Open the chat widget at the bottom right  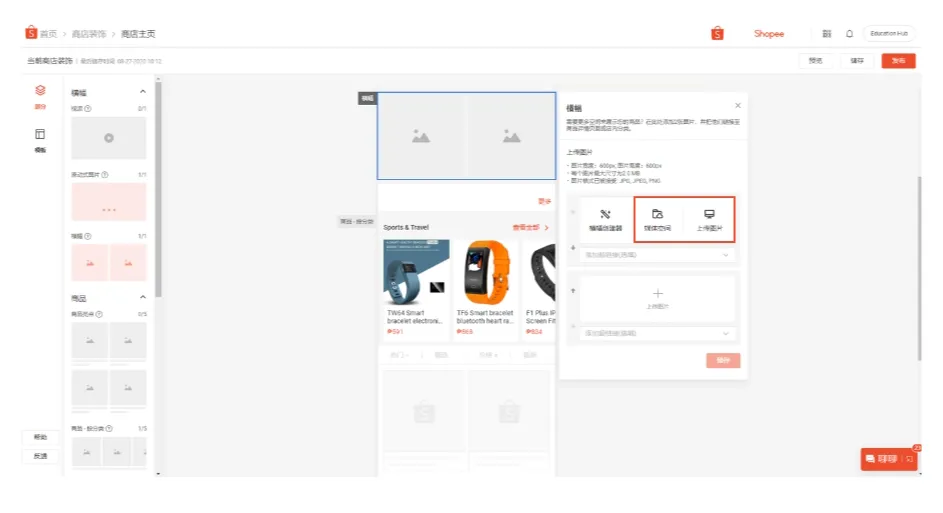pos(889,459)
